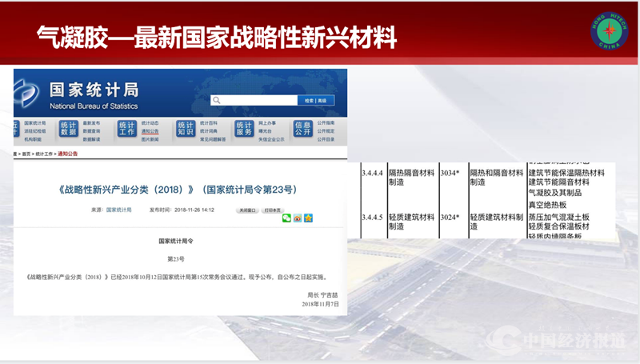Viewport: 640px width, 364px height.
Task: Click table cell 3.4.4.5
Action: point(372,218)
